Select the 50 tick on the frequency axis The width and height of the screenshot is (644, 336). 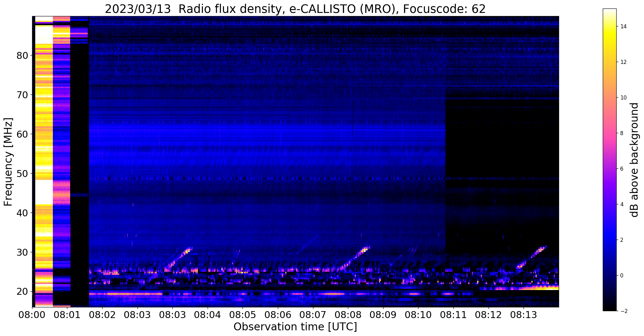22,174
